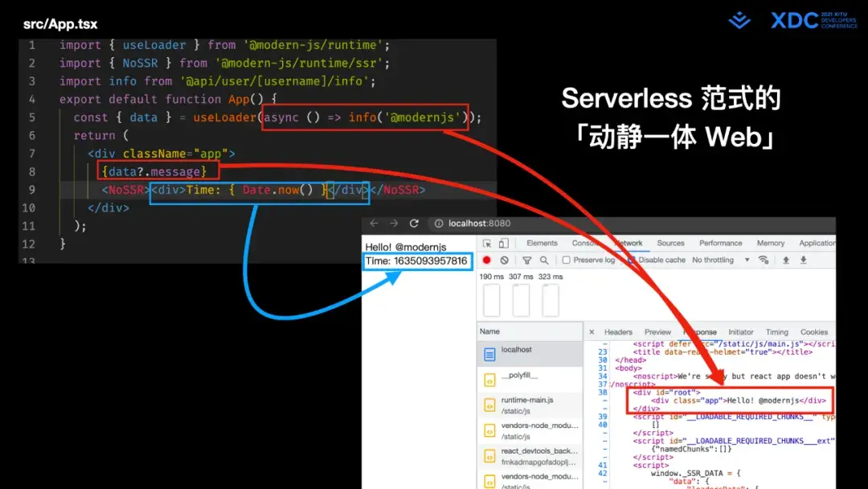
Task: Open the Headers tab for the request
Action: pyautogui.click(x=618, y=331)
